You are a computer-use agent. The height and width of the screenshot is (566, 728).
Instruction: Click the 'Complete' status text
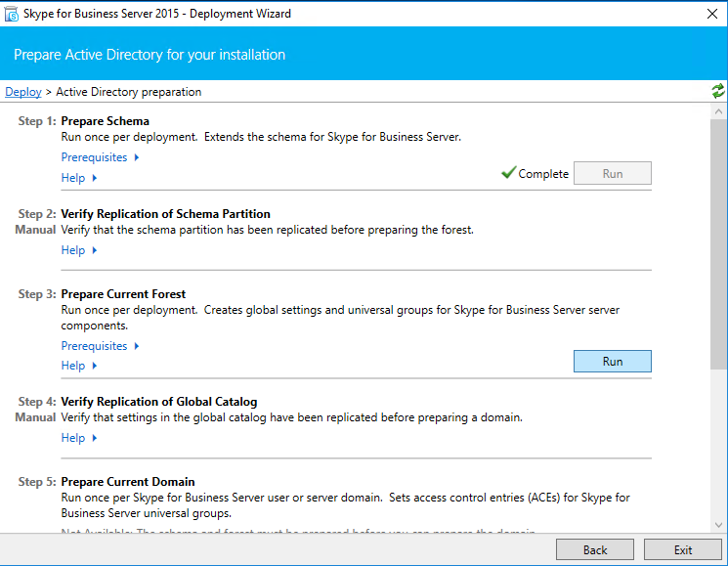coord(543,174)
